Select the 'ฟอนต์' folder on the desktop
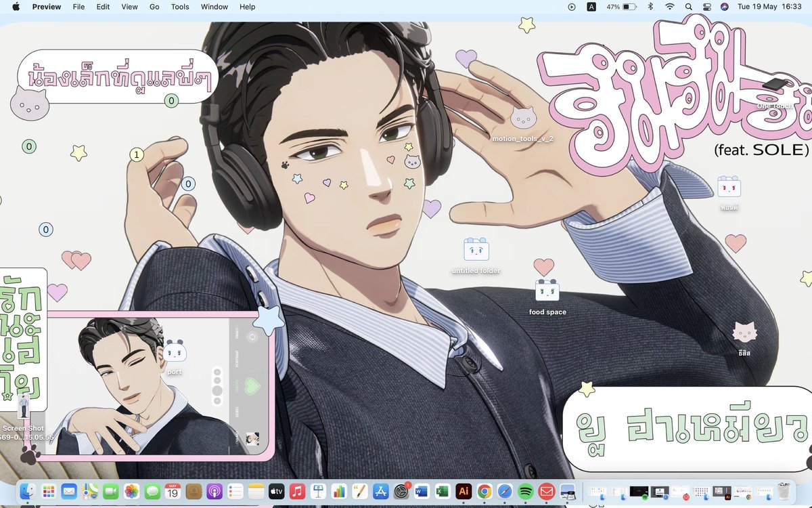Image resolution: width=812 pixels, height=508 pixels. [729, 194]
